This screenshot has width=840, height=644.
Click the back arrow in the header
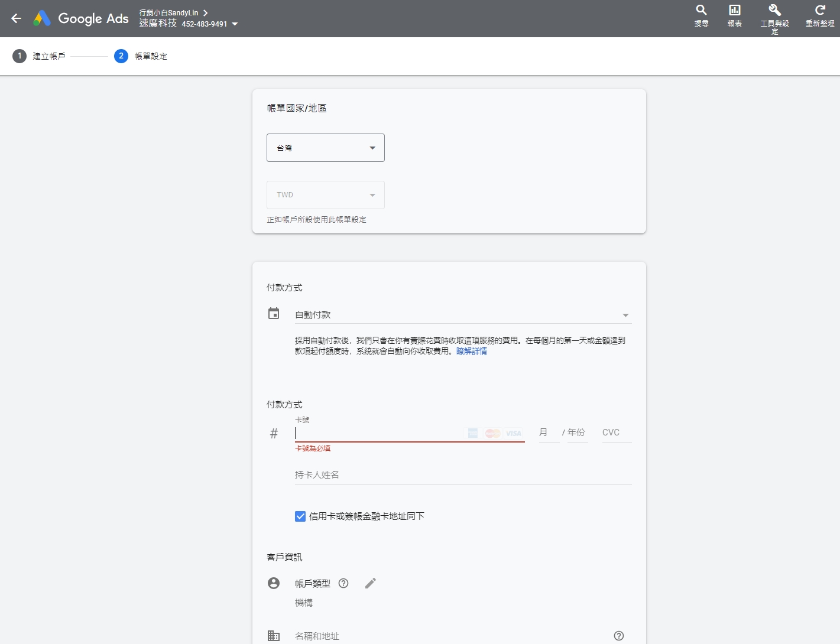pyautogui.click(x=16, y=18)
